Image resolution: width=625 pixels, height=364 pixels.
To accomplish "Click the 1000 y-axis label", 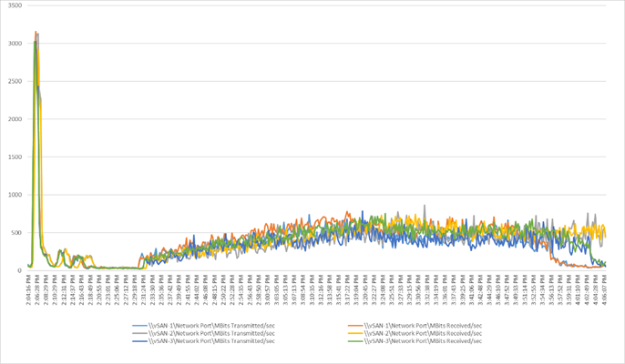I will point(15,195).
